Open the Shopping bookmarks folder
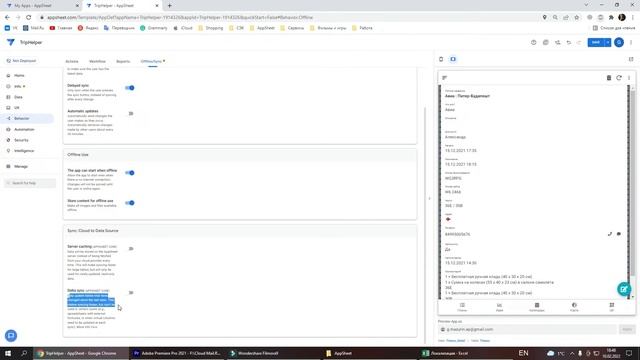 (211, 28)
